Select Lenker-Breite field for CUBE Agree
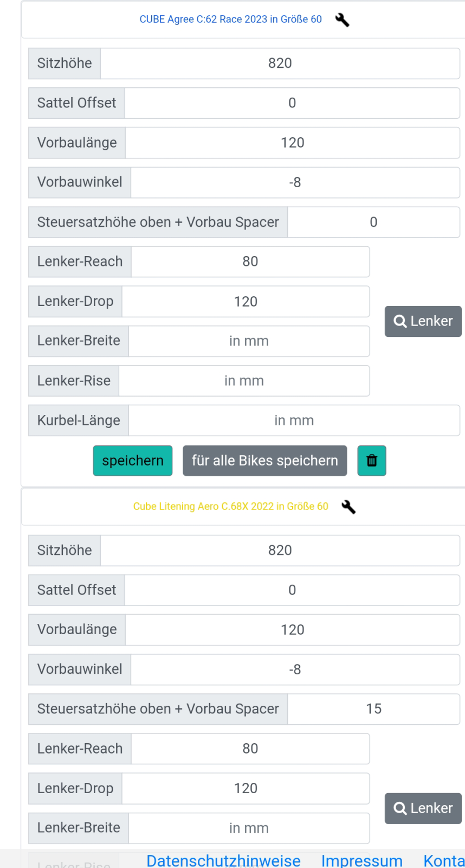The height and width of the screenshot is (868, 465). (249, 341)
